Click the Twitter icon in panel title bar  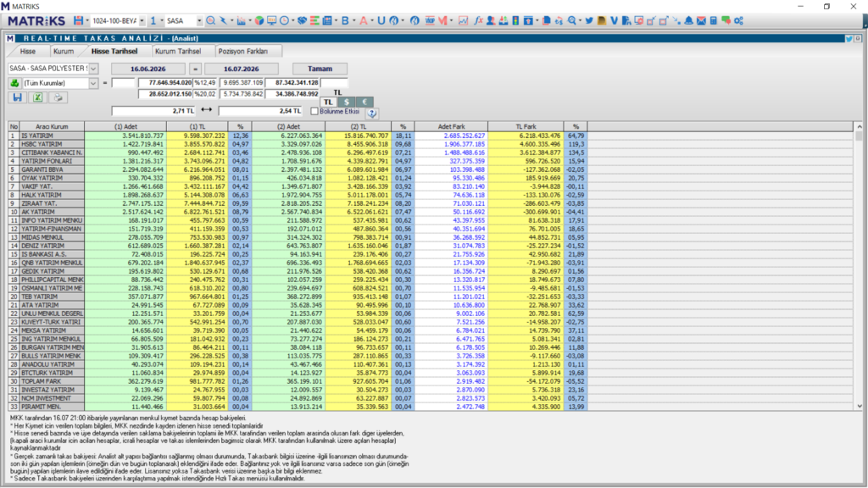[x=849, y=39]
